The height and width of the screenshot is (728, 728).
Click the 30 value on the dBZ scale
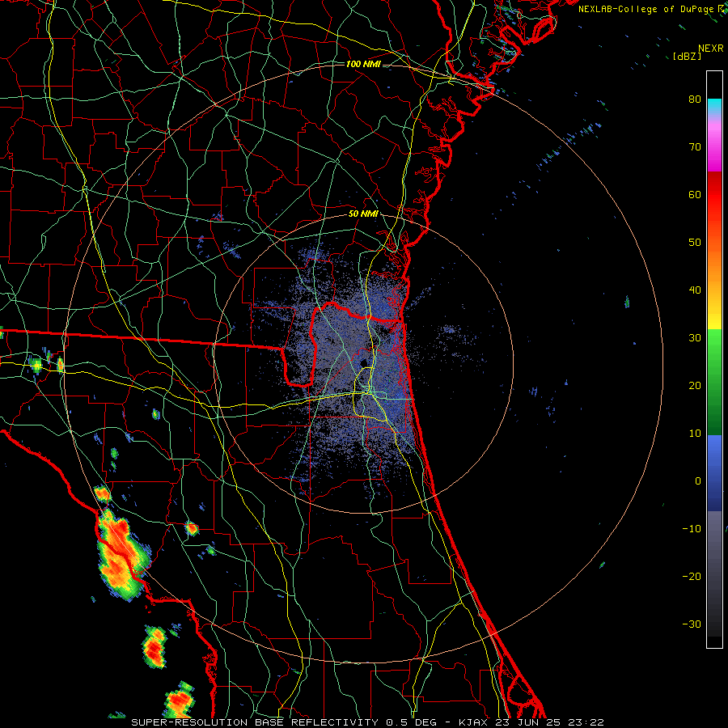tap(695, 338)
